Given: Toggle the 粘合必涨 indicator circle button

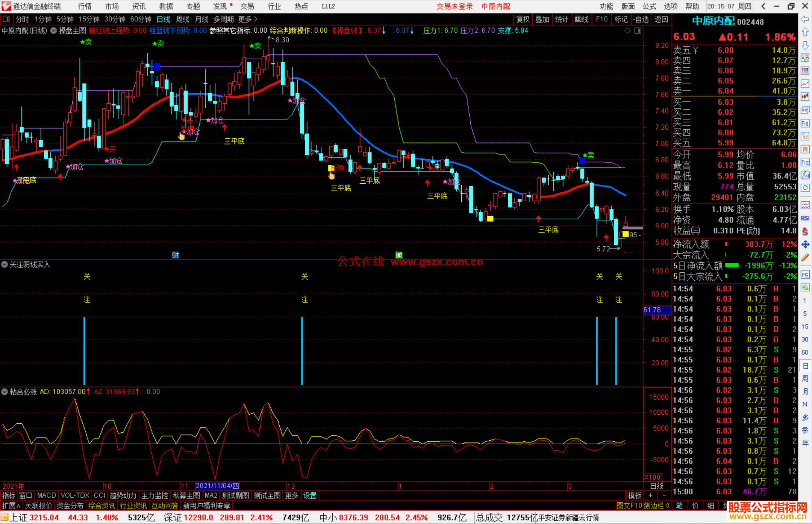Looking at the screenshot, I should (5, 391).
